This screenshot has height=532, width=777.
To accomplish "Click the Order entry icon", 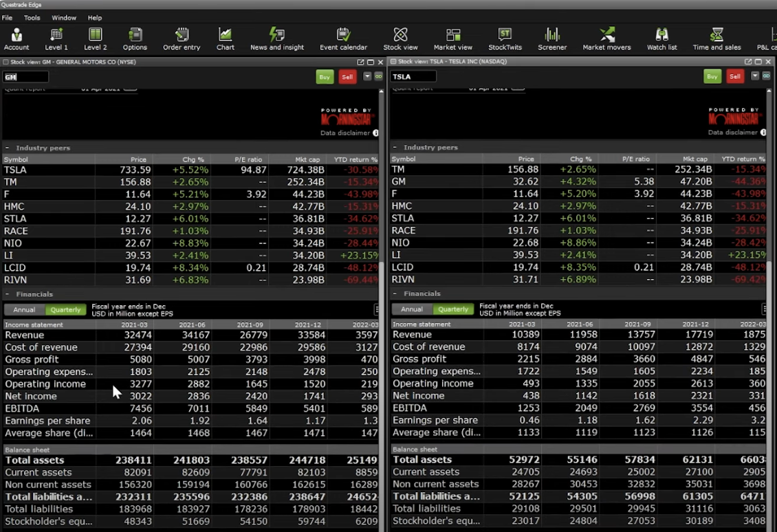I will [x=182, y=39].
